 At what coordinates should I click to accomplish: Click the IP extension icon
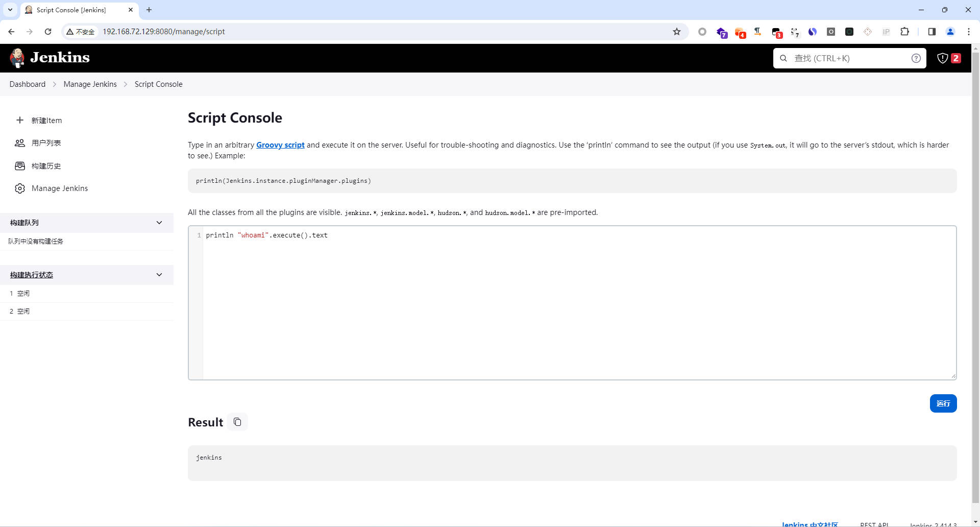click(x=886, y=32)
